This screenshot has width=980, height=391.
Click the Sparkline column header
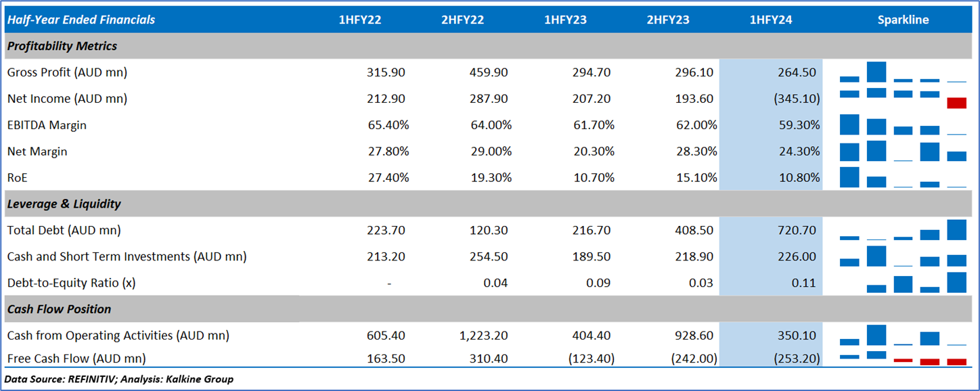pos(903,20)
